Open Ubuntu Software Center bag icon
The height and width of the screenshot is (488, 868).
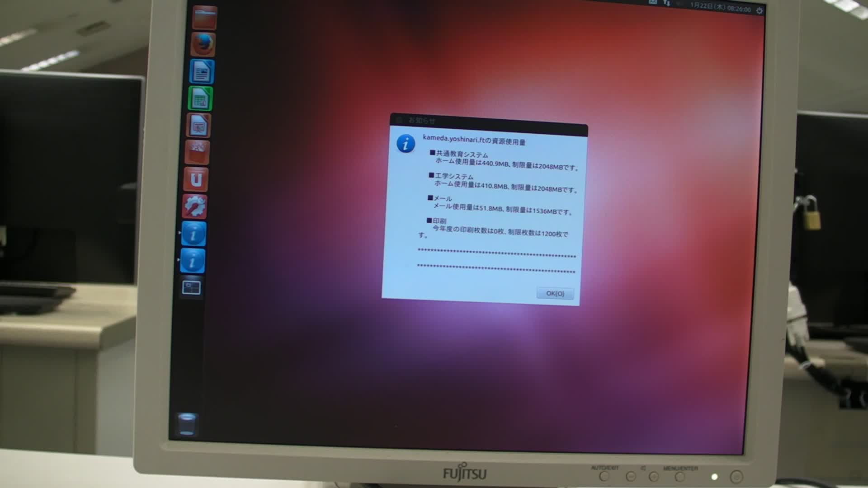coord(197,152)
